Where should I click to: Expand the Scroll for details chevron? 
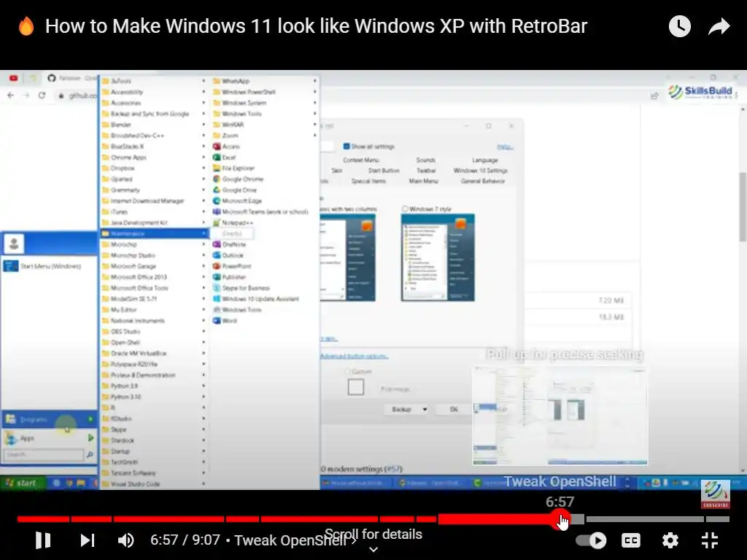click(x=373, y=549)
